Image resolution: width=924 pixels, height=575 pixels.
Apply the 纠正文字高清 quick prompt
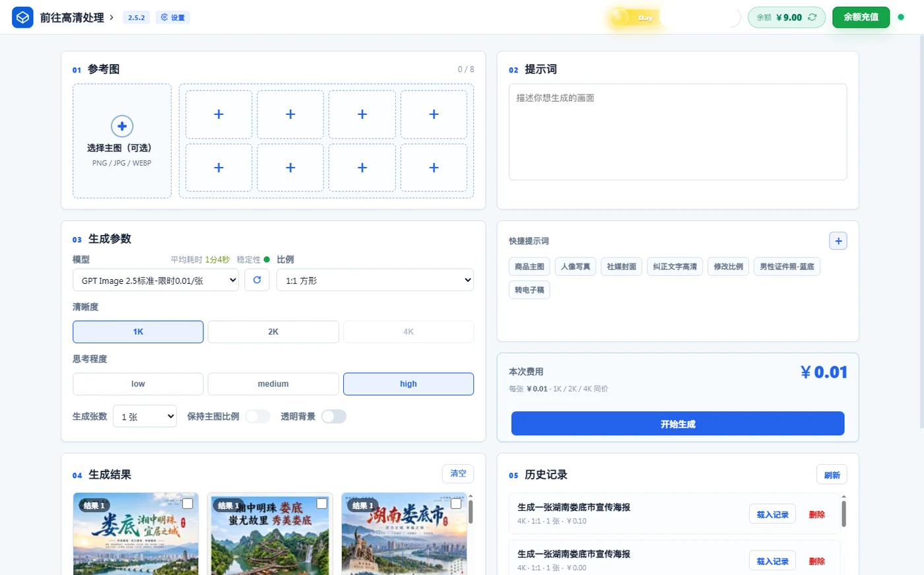point(675,267)
